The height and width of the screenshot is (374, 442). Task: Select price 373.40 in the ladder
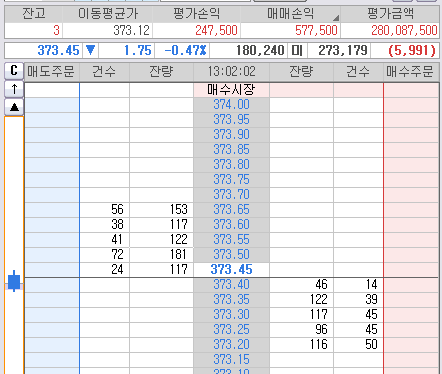(231, 285)
